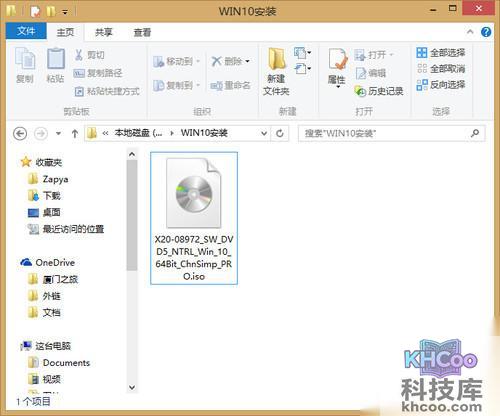Go forward with the Forward arrow button
The image size is (500, 416).
pyautogui.click(x=41, y=134)
